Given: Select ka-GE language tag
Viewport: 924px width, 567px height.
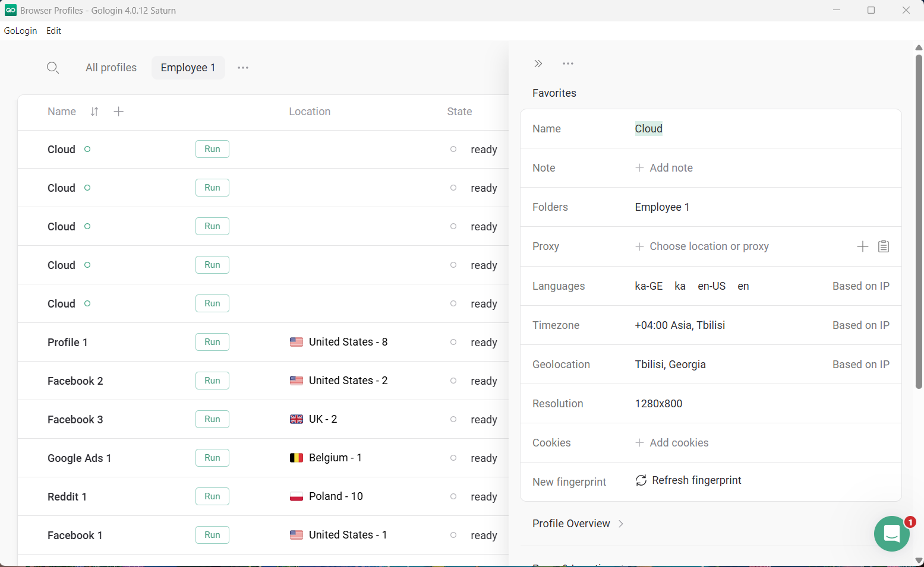Looking at the screenshot, I should coord(648,286).
